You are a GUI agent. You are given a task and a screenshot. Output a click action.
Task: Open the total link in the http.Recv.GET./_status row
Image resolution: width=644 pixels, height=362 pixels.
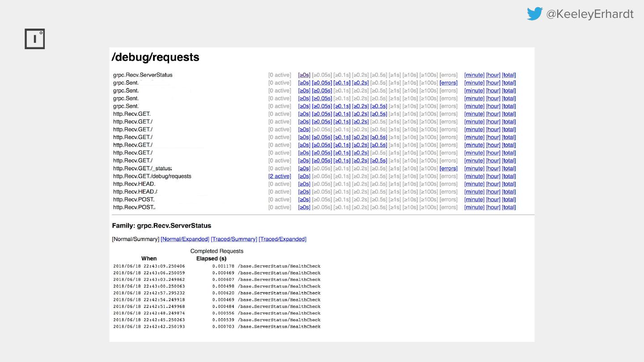click(x=509, y=168)
